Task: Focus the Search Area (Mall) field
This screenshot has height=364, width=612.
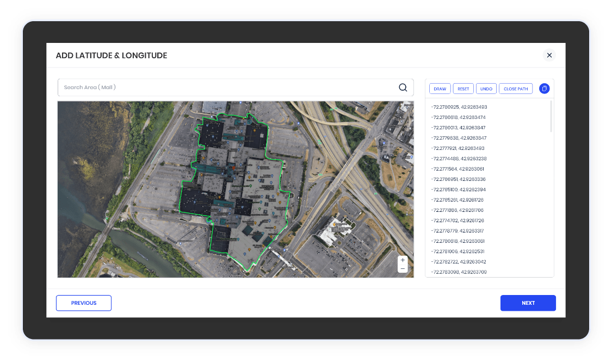Action: coord(228,87)
